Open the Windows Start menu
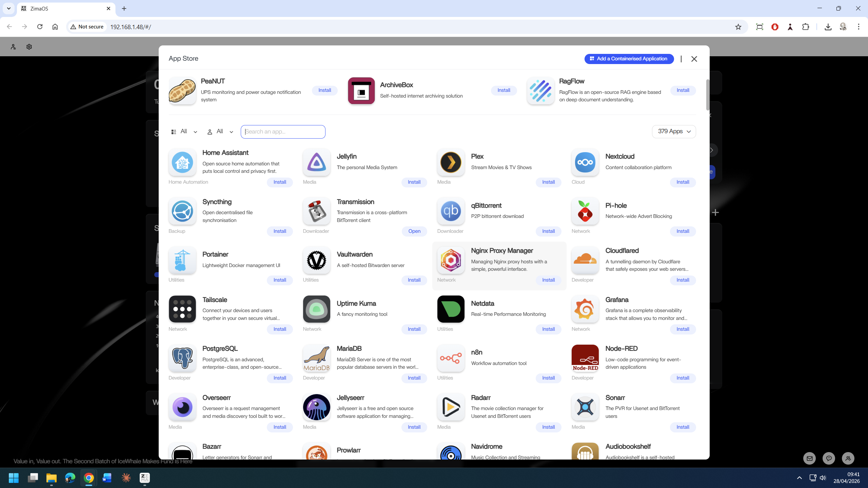This screenshot has width=868, height=488. (x=14, y=478)
